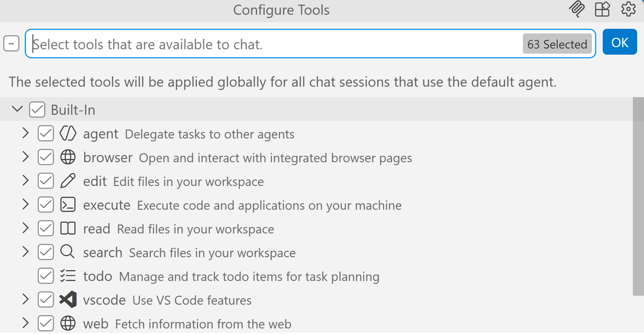Viewport: 644px width, 334px height.
Task: Select the agent tool icon
Action: pos(68,134)
